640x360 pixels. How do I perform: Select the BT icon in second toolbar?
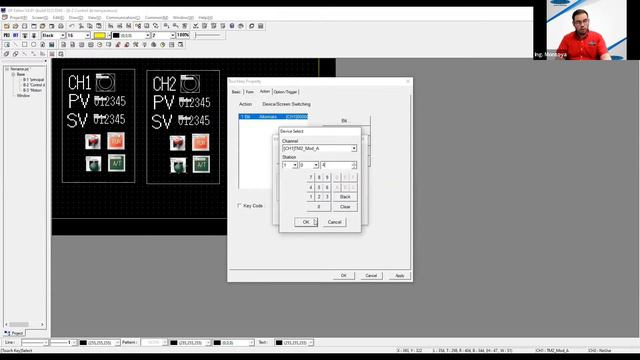[x=16, y=36]
